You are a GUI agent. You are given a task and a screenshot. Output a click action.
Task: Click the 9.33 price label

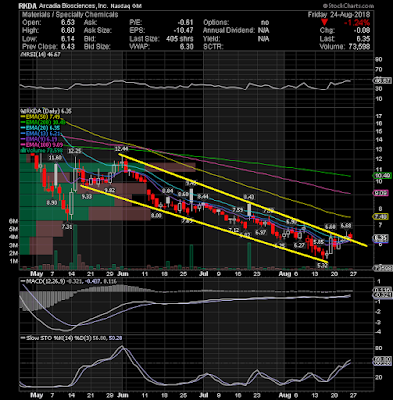pos(87,197)
